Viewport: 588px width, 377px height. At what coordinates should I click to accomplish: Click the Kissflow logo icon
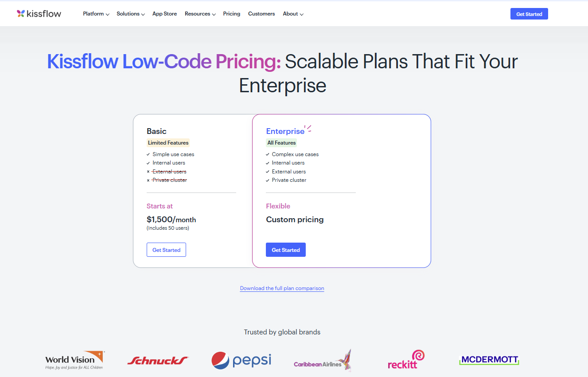pyautogui.click(x=21, y=14)
